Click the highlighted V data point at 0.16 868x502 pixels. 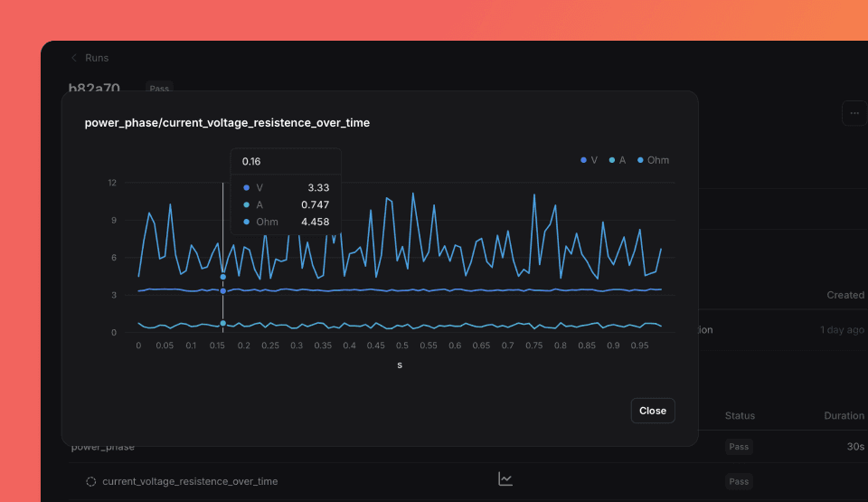223,290
